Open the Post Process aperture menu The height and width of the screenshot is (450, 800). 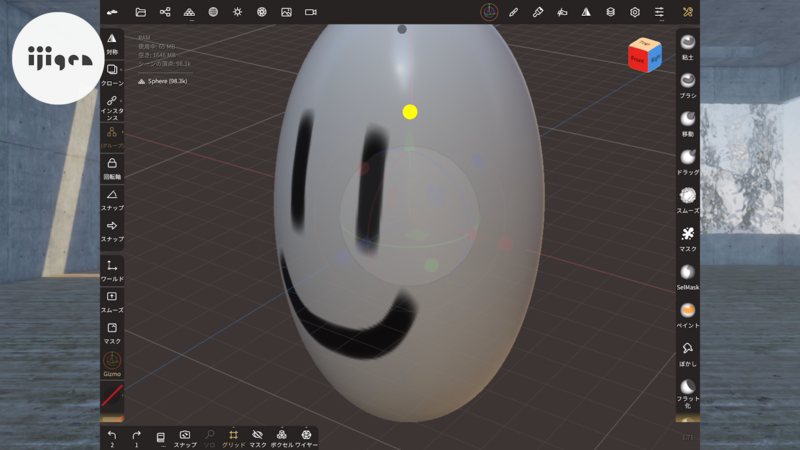(262, 12)
